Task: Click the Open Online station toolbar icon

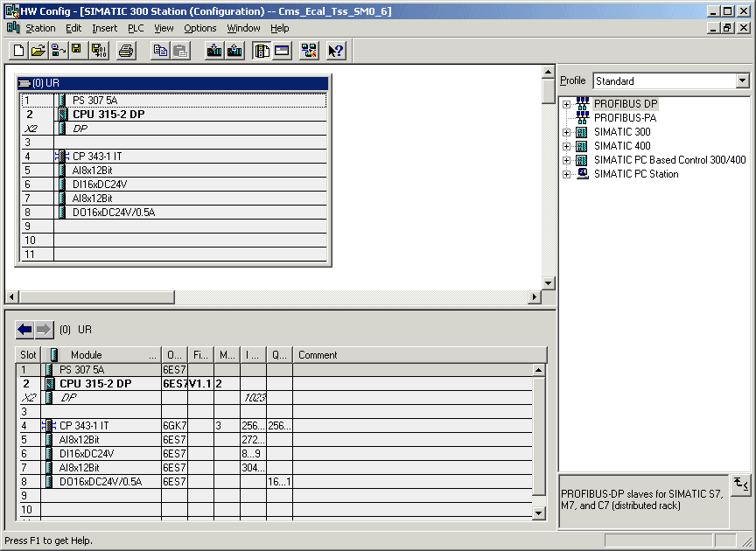Action: pos(59,51)
